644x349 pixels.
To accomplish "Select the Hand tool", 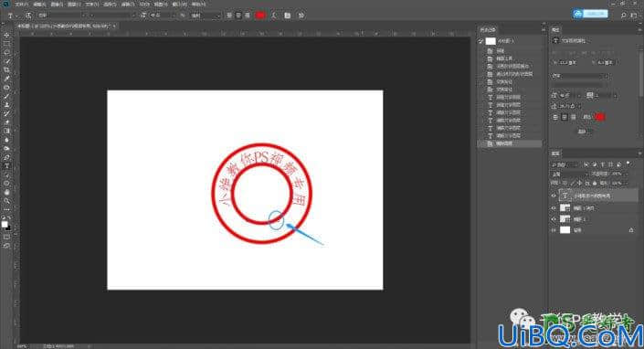I will click(6, 192).
